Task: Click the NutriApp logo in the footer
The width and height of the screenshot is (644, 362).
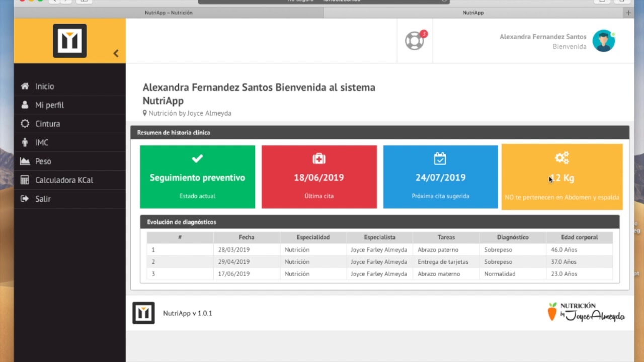Action: 143,313
